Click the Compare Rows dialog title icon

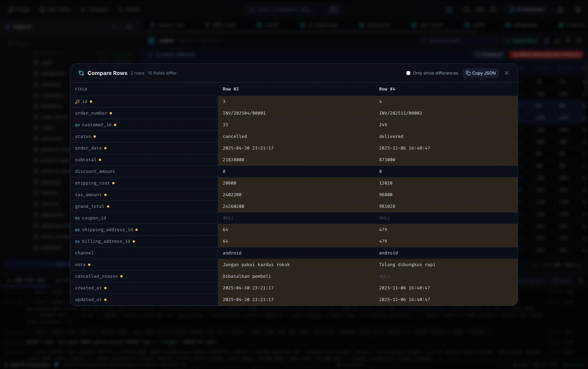coord(81,73)
